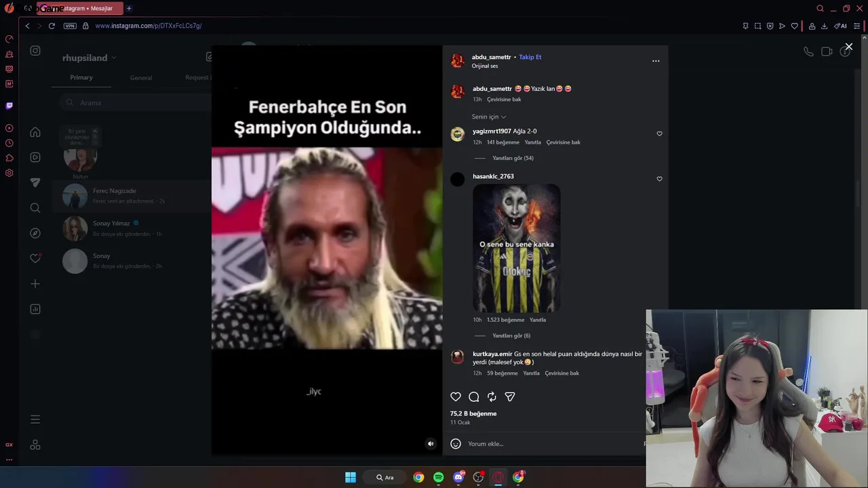Open Reels from Instagram sidebar
This screenshot has width=868, height=488.
tap(35, 157)
